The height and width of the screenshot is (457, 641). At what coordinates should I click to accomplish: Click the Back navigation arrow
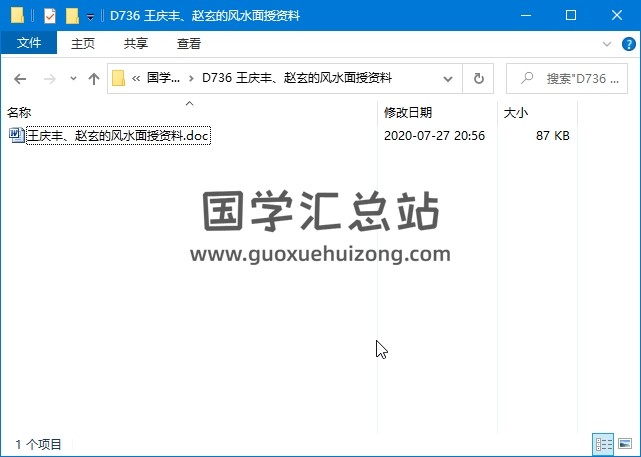tap(20, 78)
